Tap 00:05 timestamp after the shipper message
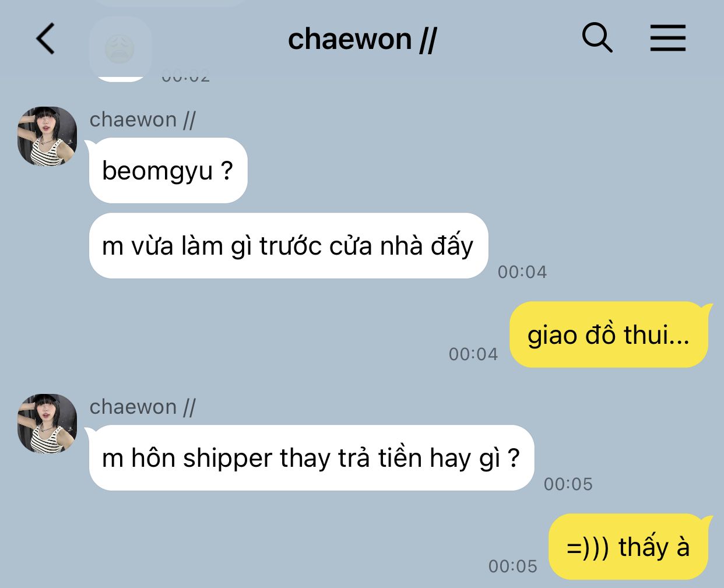This screenshot has width=724, height=588. (568, 484)
